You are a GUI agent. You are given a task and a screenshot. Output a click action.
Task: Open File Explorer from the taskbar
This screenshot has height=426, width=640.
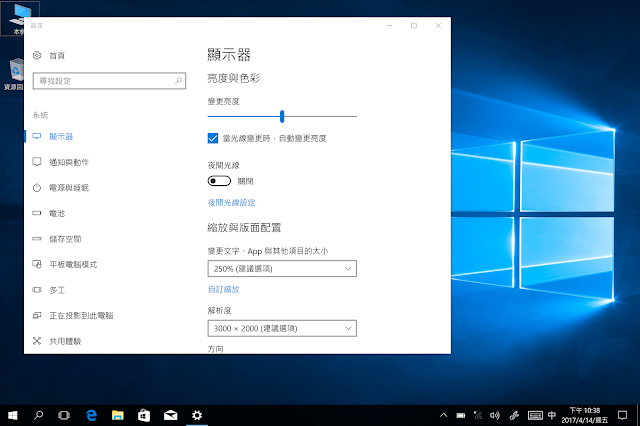click(118, 415)
